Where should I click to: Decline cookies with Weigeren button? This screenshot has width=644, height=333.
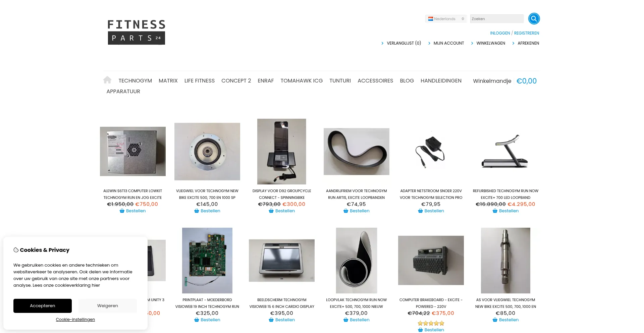[x=108, y=306]
